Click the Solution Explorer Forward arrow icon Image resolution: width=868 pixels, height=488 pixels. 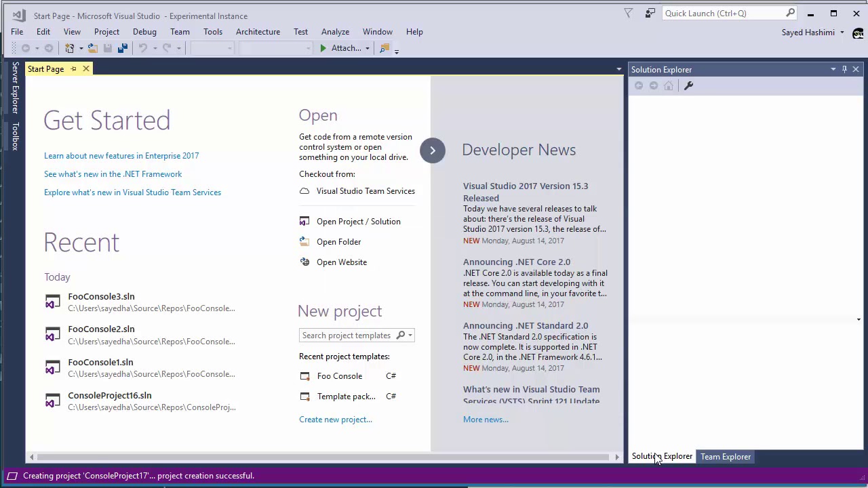(654, 85)
